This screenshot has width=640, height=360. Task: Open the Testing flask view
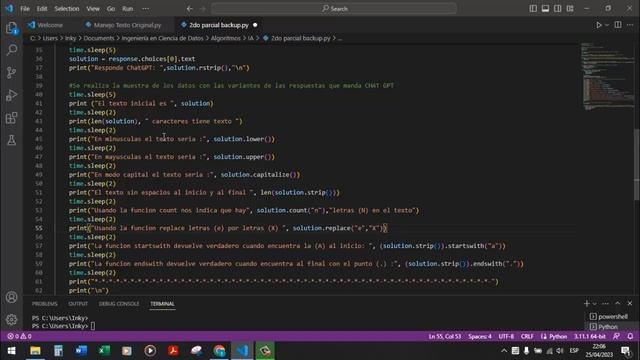(11, 140)
